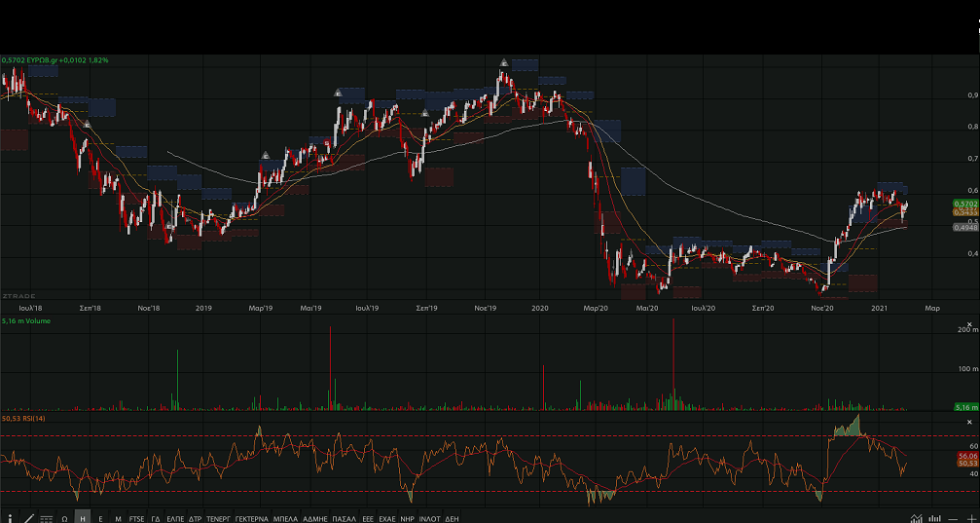This screenshot has width=980, height=523.
Task: Select the line drawing tool
Action: [x=27, y=518]
